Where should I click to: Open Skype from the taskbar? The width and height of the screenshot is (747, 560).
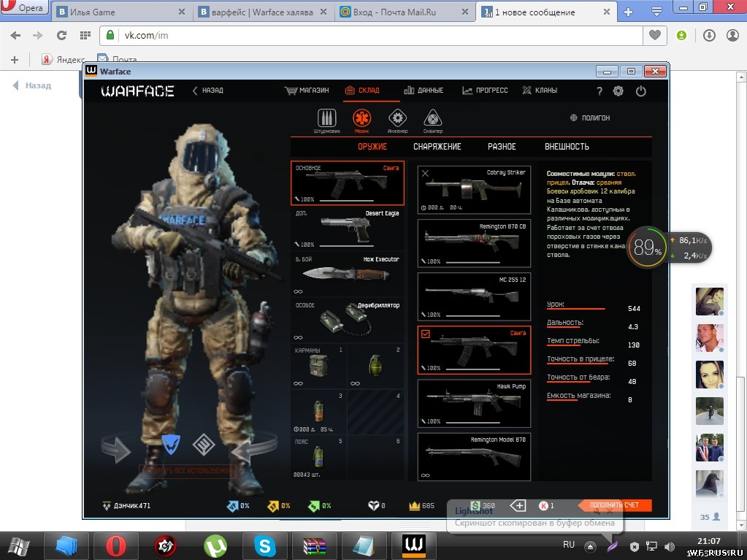(x=264, y=545)
